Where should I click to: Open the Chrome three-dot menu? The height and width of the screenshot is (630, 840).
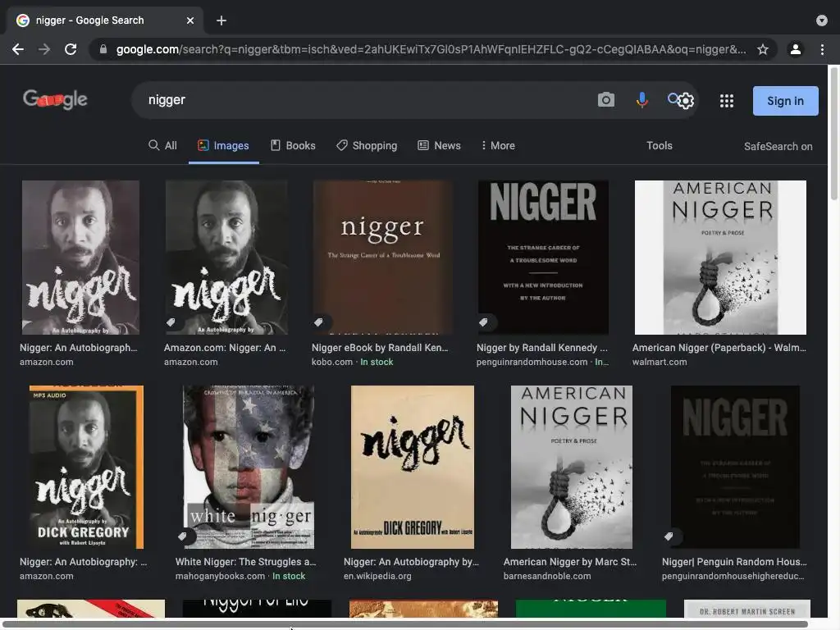click(x=822, y=49)
